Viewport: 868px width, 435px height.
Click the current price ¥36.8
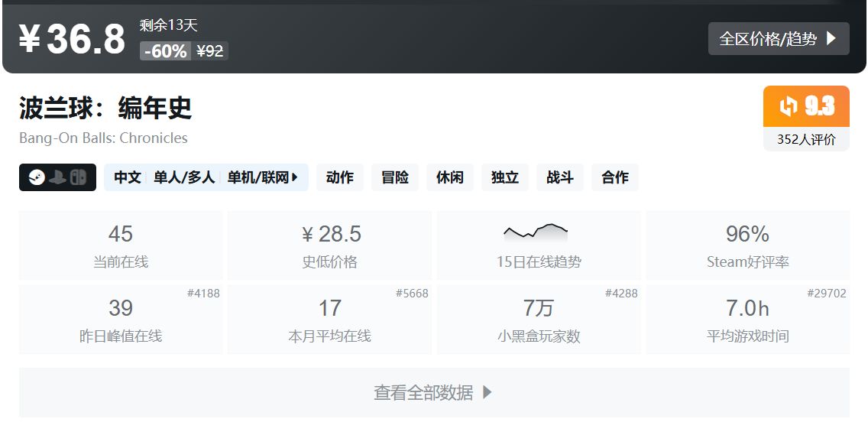(72, 39)
